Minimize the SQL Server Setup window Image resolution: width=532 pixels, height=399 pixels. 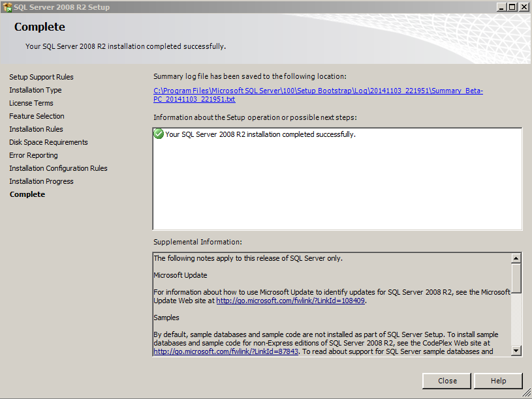pos(502,7)
